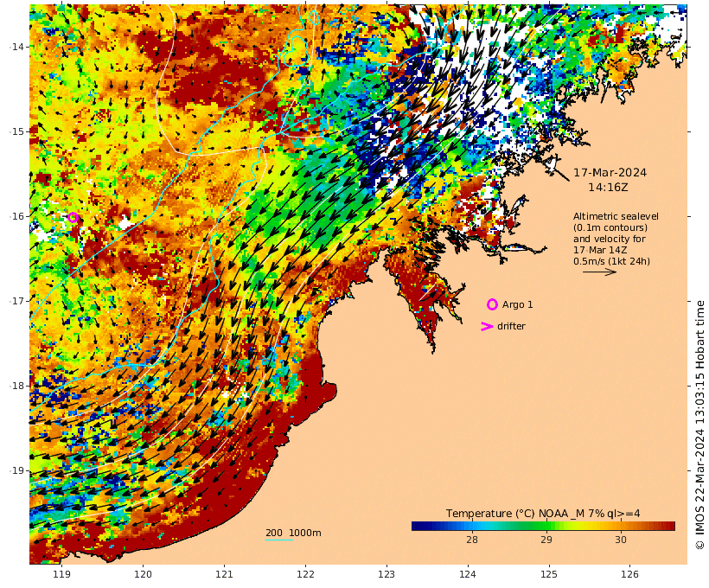Click the 'Temperature (°C) NOAA _M 7% ql>=4' title
This screenshot has width=709, height=588.
pyautogui.click(x=543, y=514)
